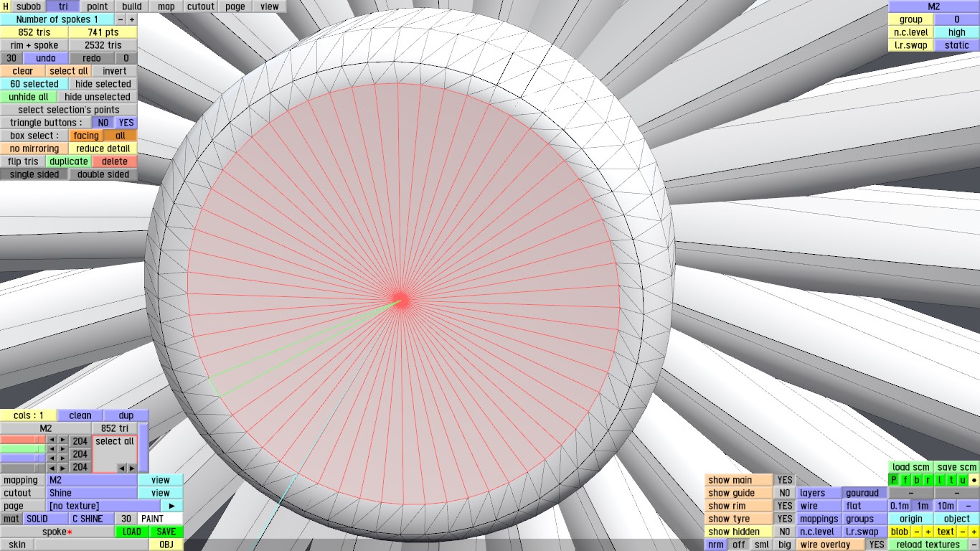The width and height of the screenshot is (980, 551).
Task: Delete the selected triangles
Action: [115, 161]
